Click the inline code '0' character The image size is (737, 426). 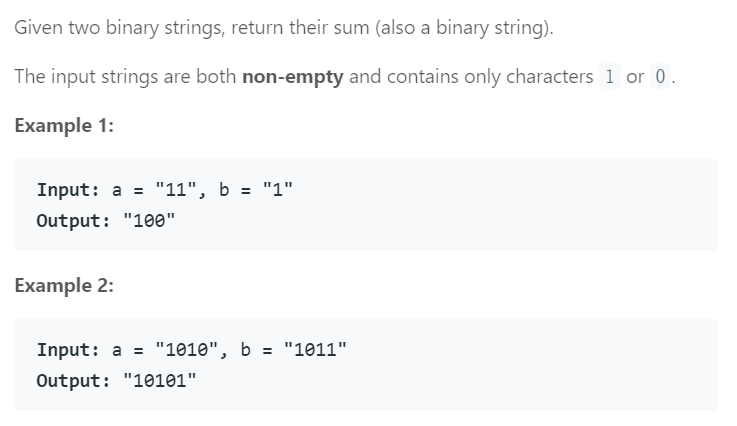[x=660, y=76]
